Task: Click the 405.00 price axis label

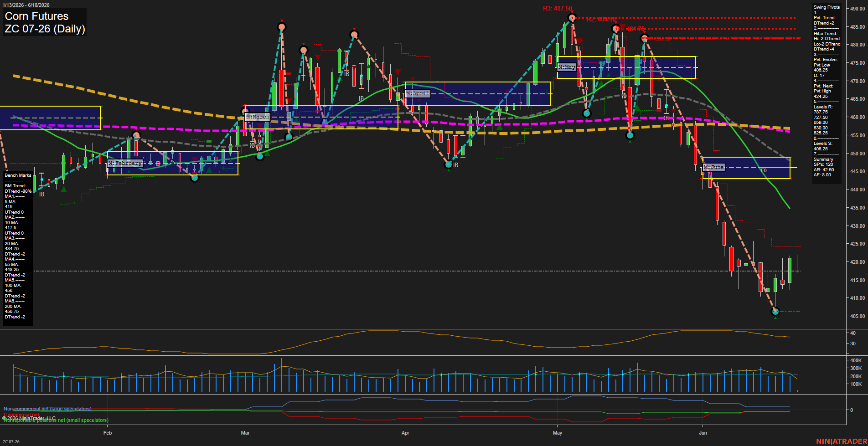Action: [x=858, y=316]
